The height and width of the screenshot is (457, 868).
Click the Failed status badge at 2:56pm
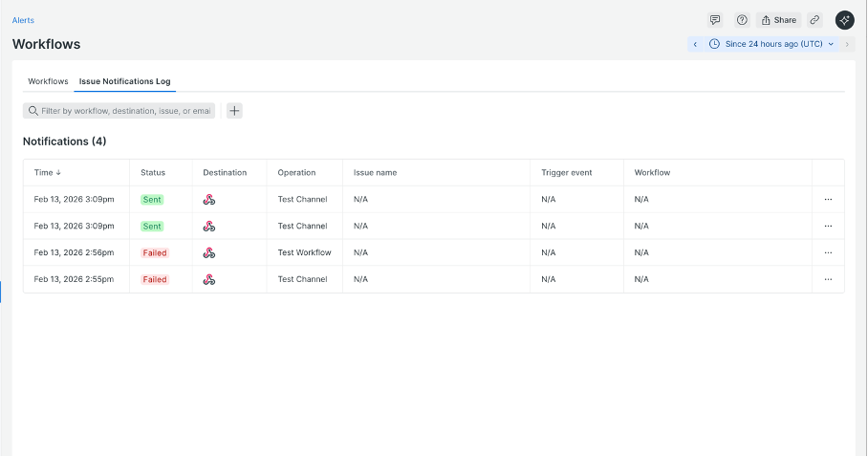(154, 253)
